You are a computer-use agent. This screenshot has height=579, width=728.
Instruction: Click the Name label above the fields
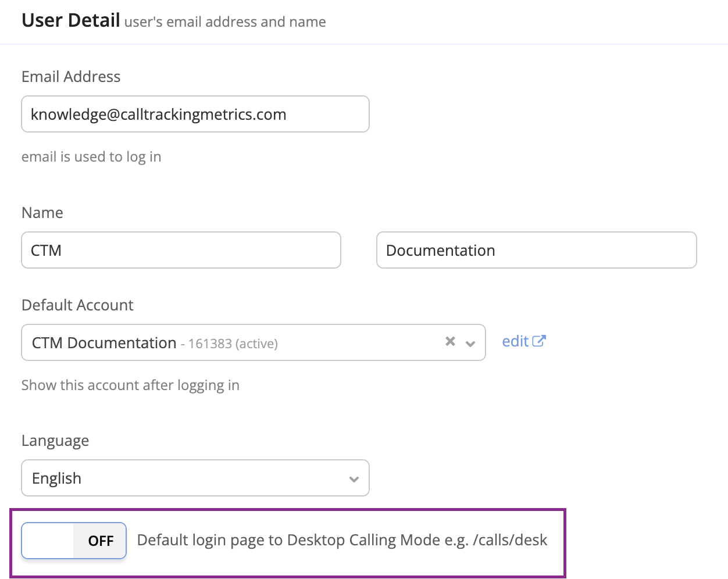point(42,213)
